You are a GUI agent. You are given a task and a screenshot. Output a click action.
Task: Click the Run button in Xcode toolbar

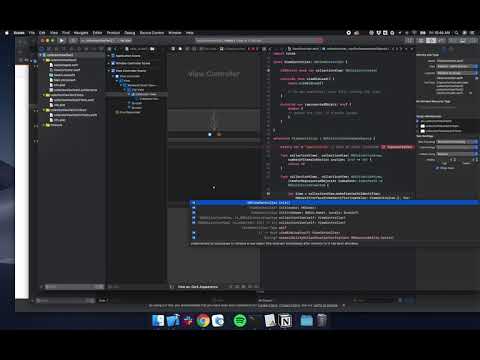click(x=62, y=40)
